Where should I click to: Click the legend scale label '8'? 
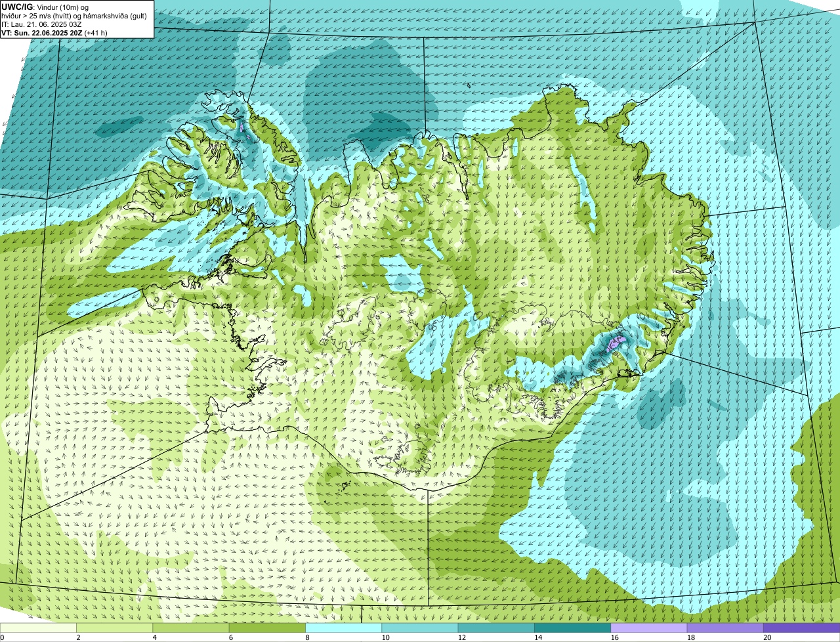[x=308, y=637]
